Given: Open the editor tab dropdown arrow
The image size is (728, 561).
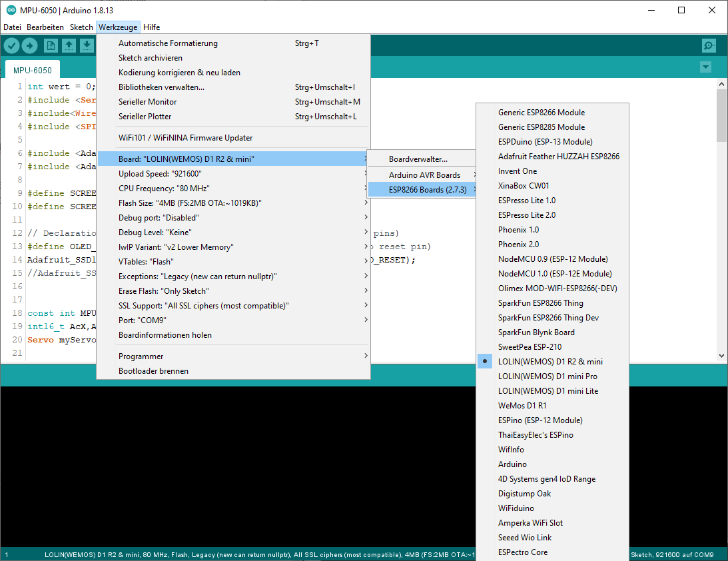Looking at the screenshot, I should [x=705, y=67].
